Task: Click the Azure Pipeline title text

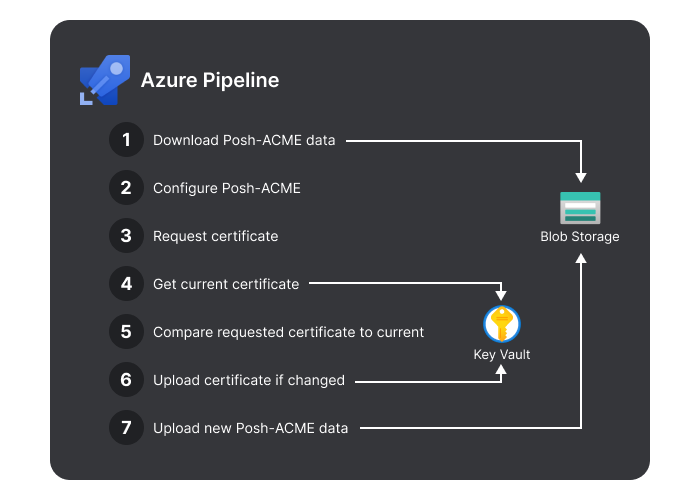Action: click(210, 80)
